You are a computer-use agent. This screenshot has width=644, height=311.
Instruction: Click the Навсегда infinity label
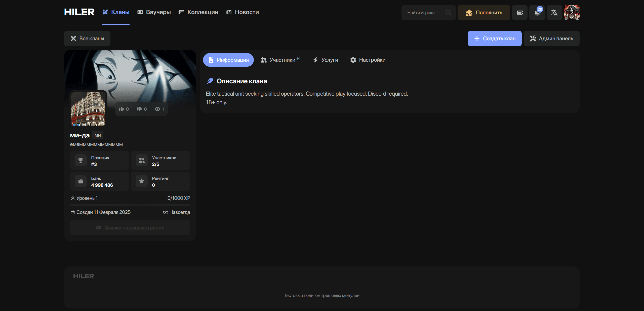176,212
